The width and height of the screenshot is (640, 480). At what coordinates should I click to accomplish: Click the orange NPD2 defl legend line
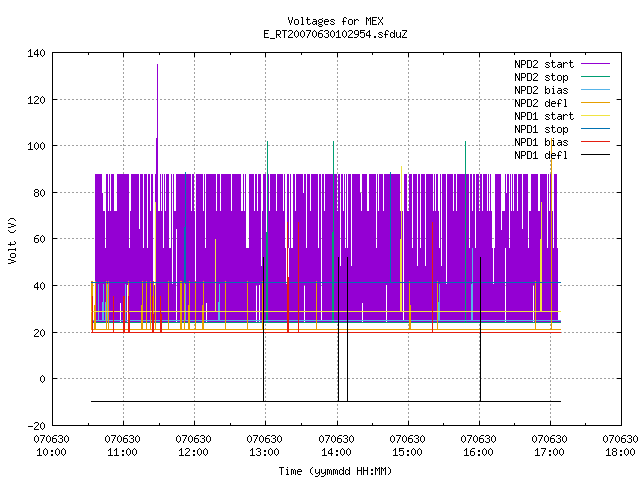[596, 102]
